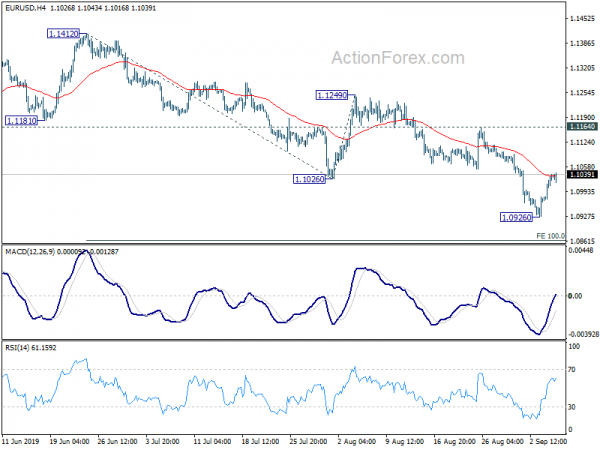This screenshot has width=600, height=450.
Task: Click the 1.11240 price axis value
Action: click(582, 142)
